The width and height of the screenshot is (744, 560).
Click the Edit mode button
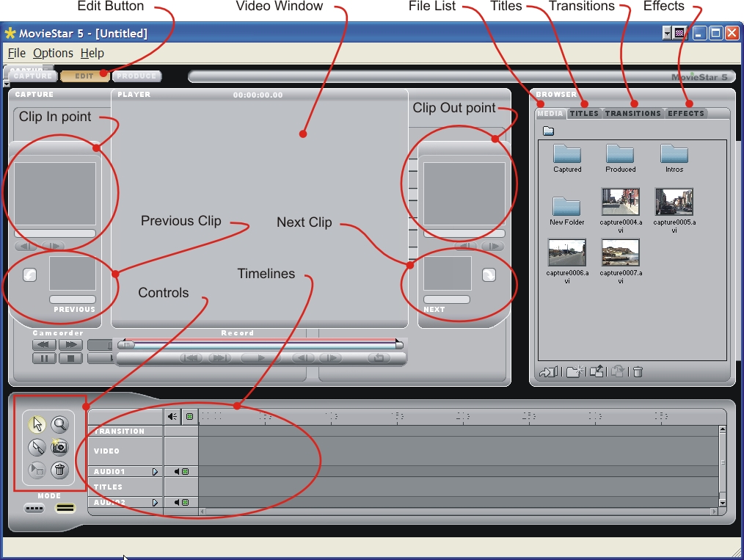(x=84, y=76)
